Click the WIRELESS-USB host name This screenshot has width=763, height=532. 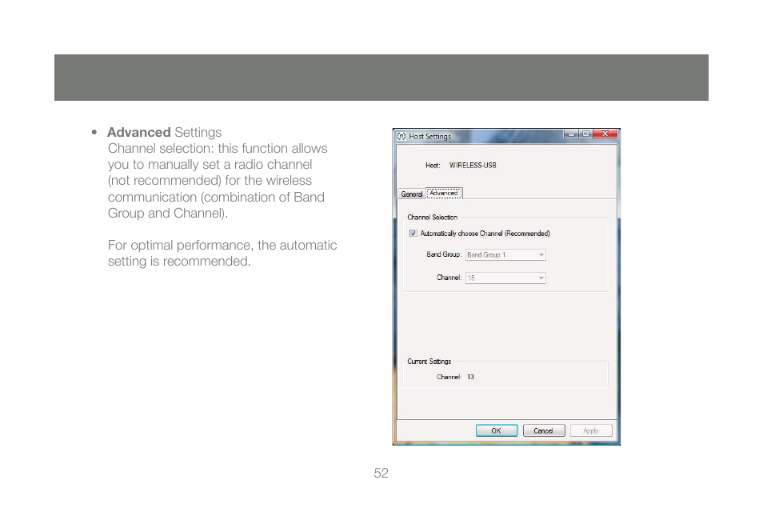pos(473,165)
